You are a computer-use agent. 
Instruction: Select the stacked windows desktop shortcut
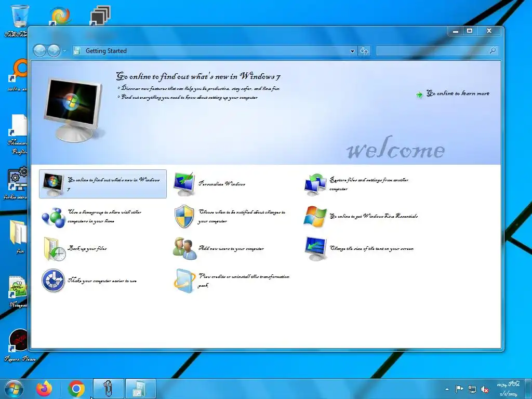click(x=100, y=16)
